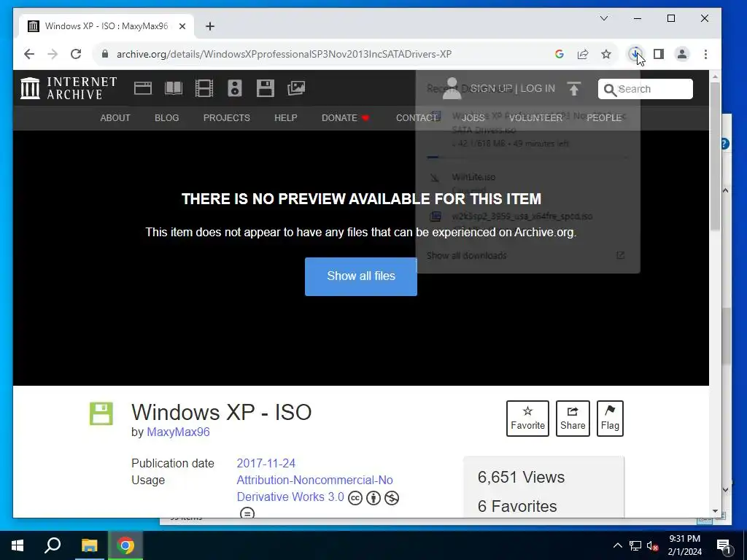Open the Audio speaker icon
Image resolution: width=747 pixels, height=560 pixels.
tap(235, 88)
